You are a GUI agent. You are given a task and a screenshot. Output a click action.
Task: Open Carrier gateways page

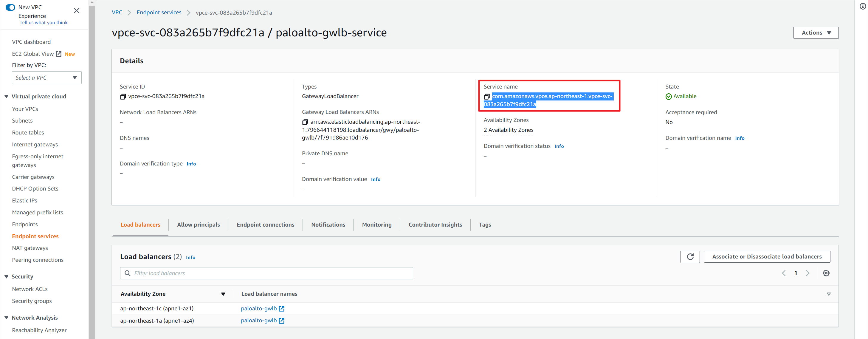(33, 177)
